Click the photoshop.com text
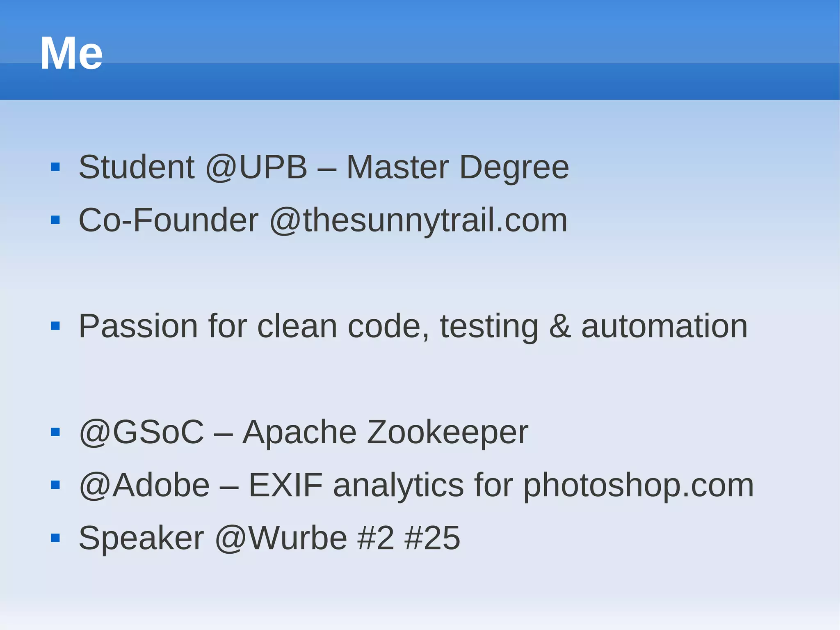Viewport: 840px width, 630px height. (638, 485)
